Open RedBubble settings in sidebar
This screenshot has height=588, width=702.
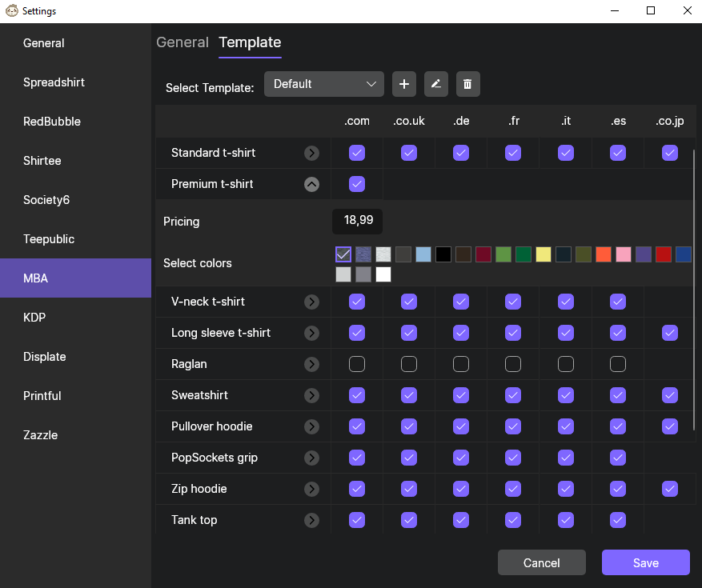76,122
